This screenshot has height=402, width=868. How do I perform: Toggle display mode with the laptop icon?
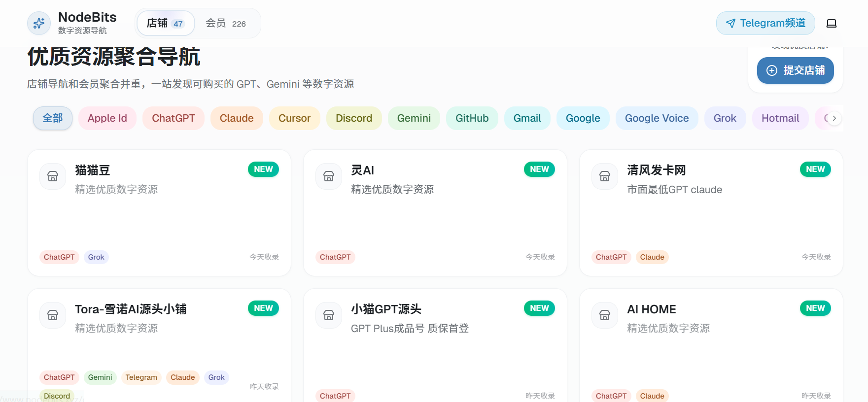[831, 23]
